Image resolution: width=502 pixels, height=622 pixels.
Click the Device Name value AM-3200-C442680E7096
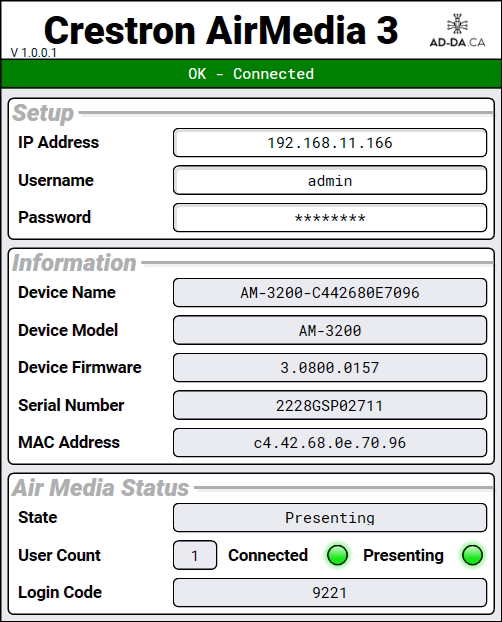[x=330, y=293]
